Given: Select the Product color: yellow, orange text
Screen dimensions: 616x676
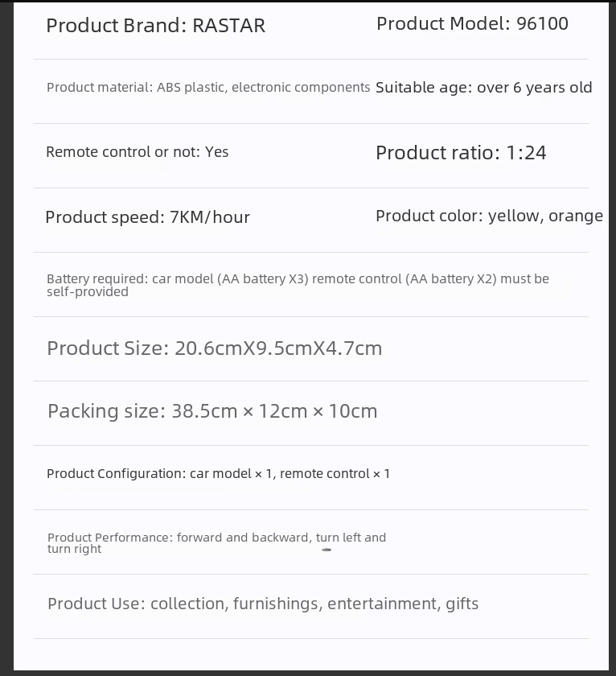Looking at the screenshot, I should point(489,216).
